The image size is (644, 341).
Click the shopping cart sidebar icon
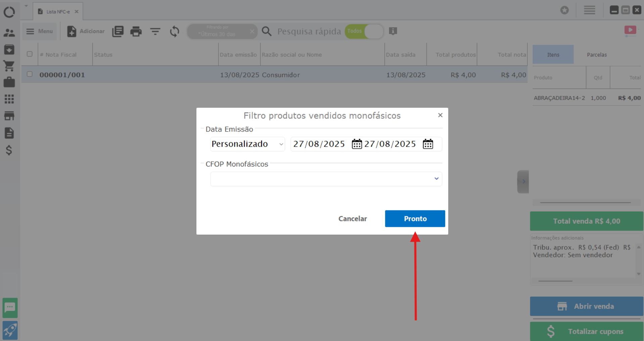(x=9, y=66)
